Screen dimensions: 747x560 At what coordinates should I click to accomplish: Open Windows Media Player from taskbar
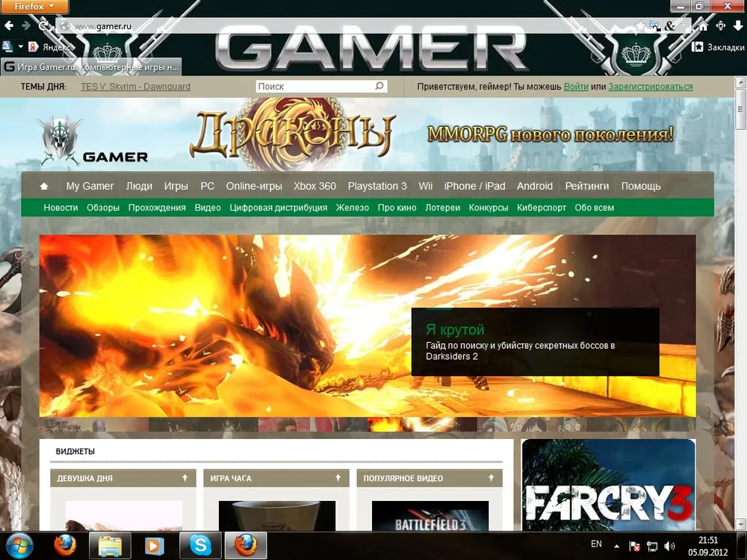154,546
